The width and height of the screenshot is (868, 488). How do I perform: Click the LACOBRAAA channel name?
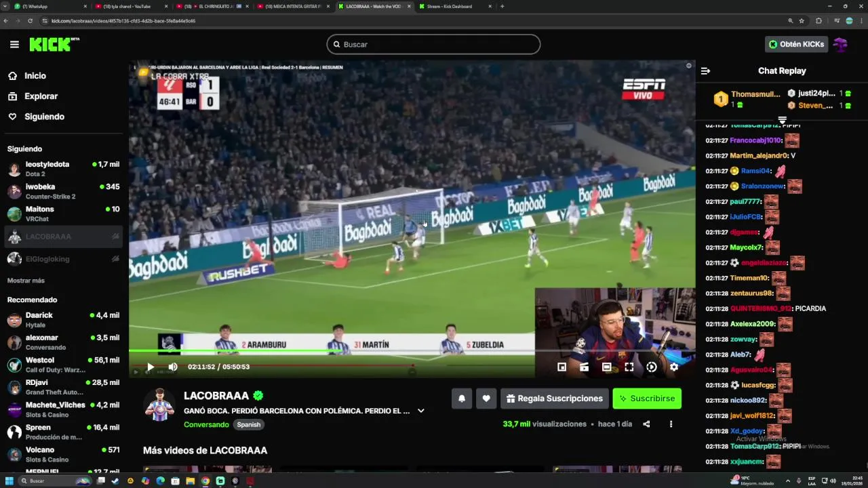click(216, 396)
